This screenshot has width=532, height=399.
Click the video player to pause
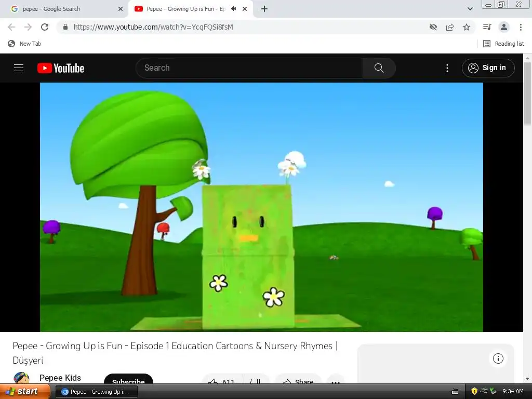pyautogui.click(x=261, y=207)
